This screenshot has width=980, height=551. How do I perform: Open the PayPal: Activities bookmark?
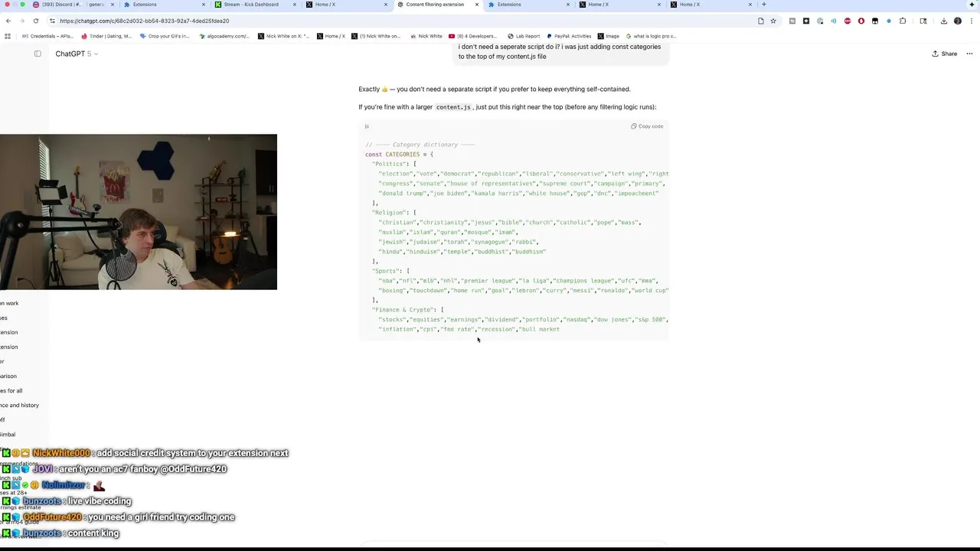[570, 36]
